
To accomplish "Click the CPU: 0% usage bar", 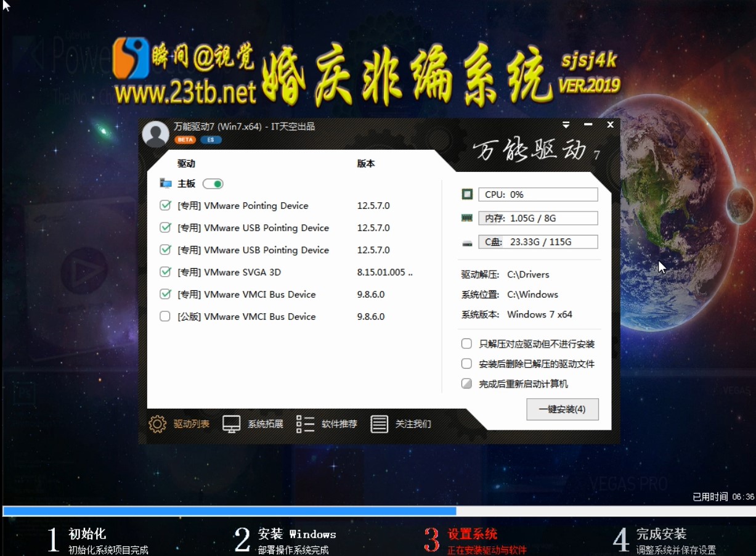I will point(538,195).
